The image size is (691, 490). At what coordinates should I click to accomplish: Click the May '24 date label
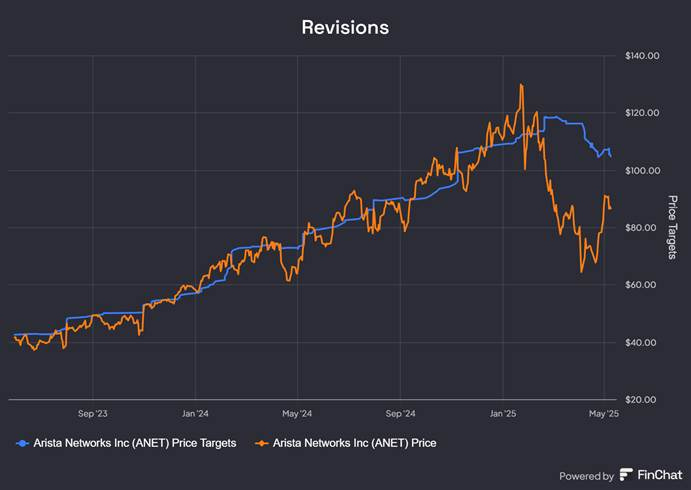(x=297, y=414)
